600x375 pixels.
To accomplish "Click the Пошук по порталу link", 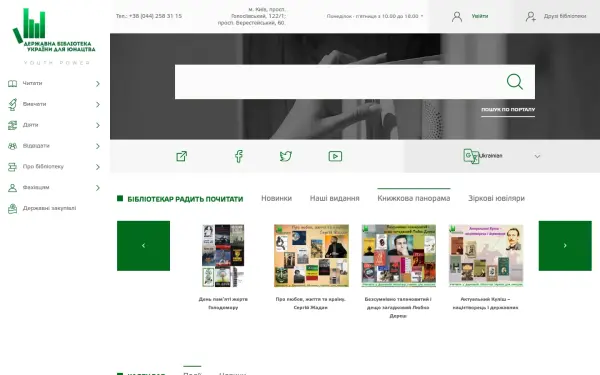I will [x=508, y=109].
